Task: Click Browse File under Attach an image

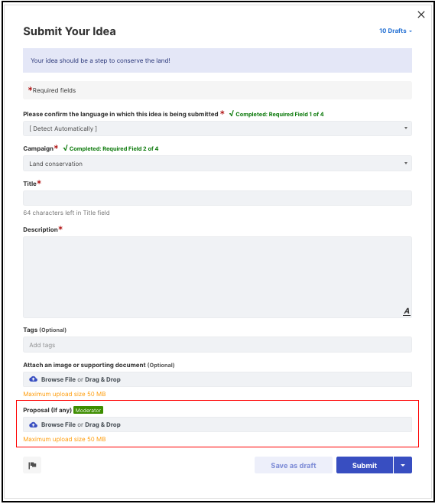Action: coord(58,379)
